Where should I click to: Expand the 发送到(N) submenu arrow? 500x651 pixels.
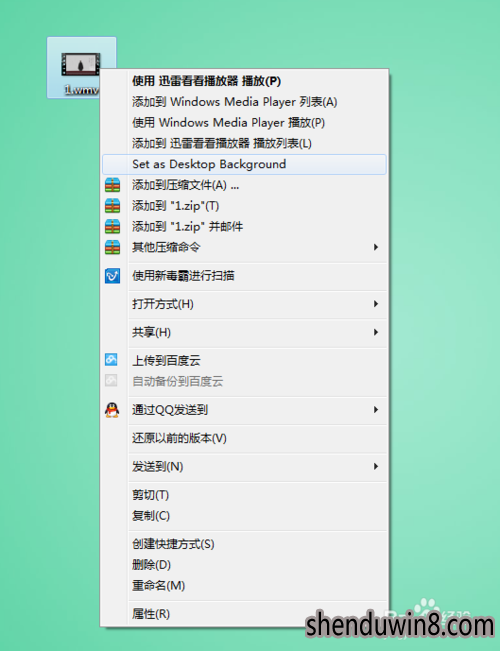pyautogui.click(x=376, y=466)
